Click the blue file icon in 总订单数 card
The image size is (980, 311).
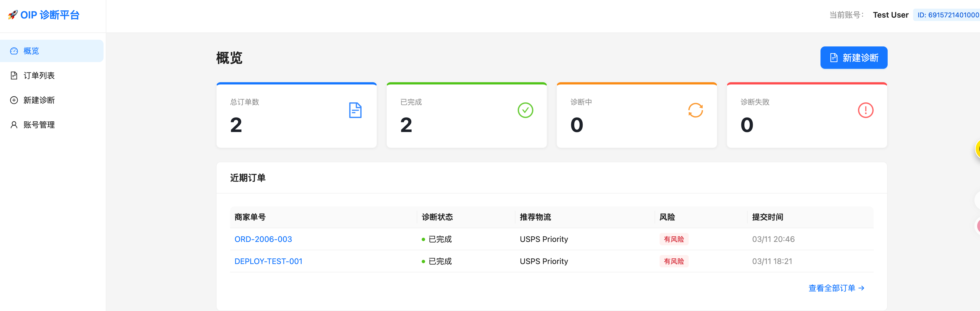(355, 110)
